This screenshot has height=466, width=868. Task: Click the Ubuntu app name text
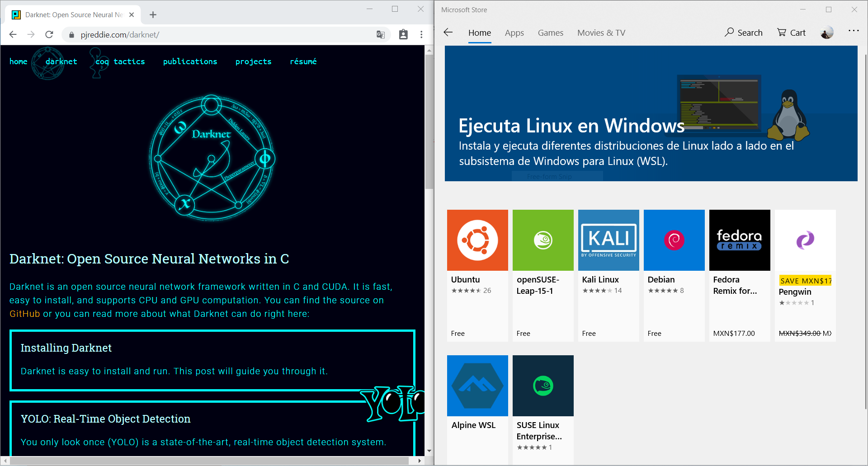[465, 280]
